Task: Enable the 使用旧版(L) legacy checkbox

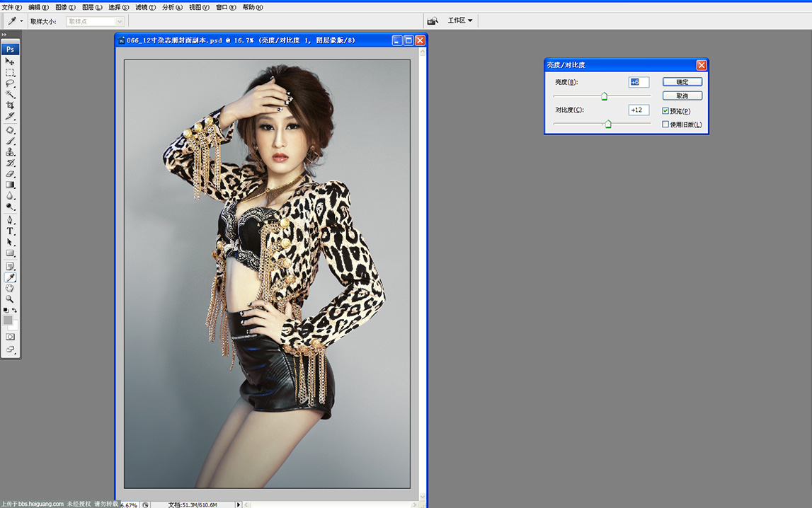Action: pyautogui.click(x=665, y=124)
